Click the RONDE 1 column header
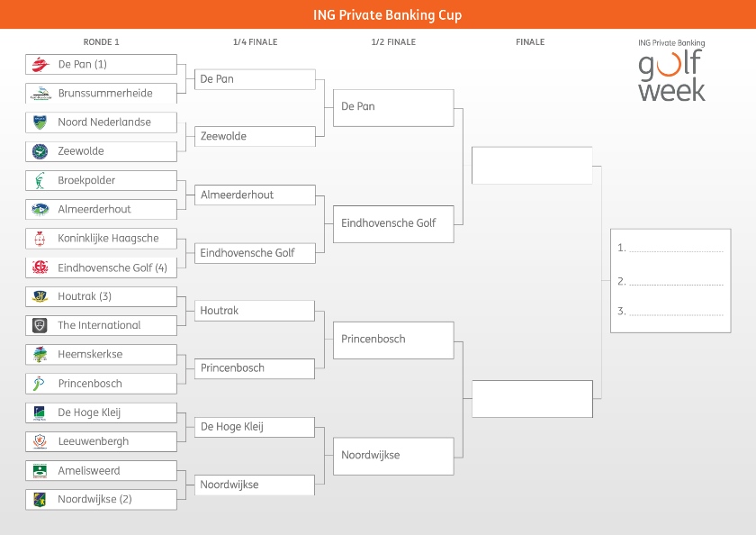Viewport: 756px width, 535px height. pyautogui.click(x=101, y=42)
